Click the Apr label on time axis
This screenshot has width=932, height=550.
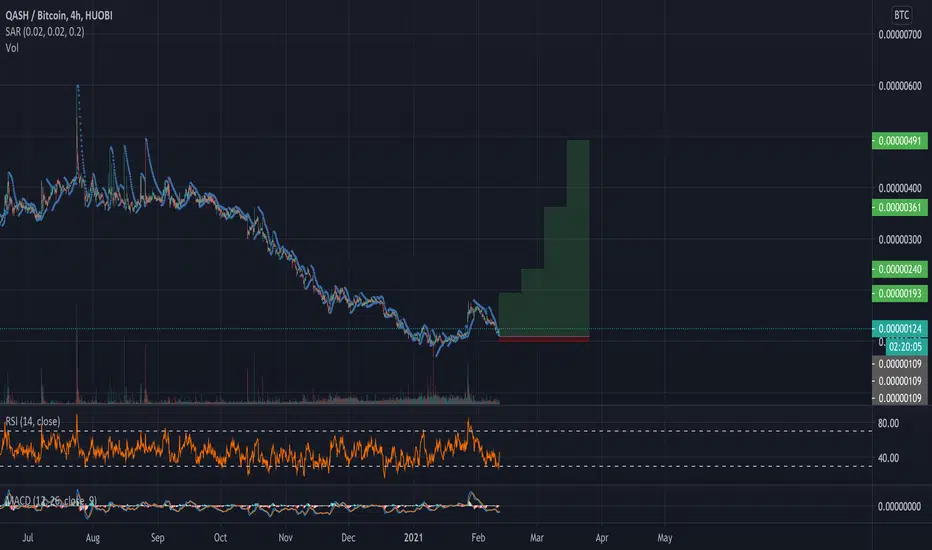pos(602,538)
